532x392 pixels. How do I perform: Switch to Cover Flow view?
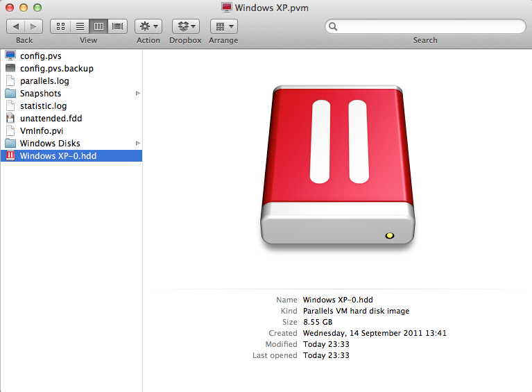pyautogui.click(x=118, y=26)
